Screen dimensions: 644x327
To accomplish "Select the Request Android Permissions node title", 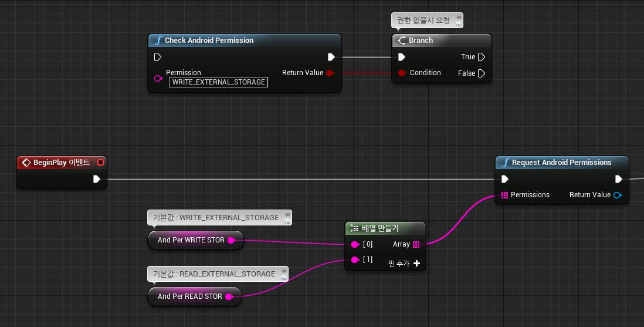I will tap(561, 163).
